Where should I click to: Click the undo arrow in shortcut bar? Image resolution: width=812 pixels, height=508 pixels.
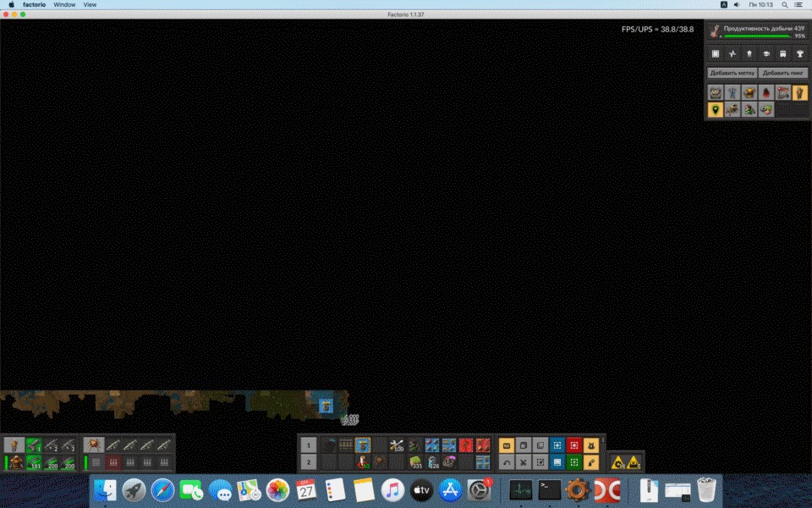[x=506, y=462]
